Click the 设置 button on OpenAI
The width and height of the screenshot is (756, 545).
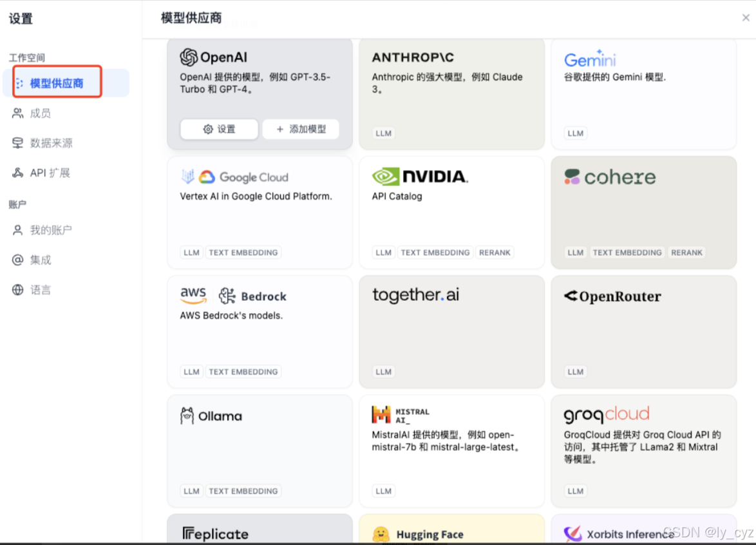tap(219, 129)
